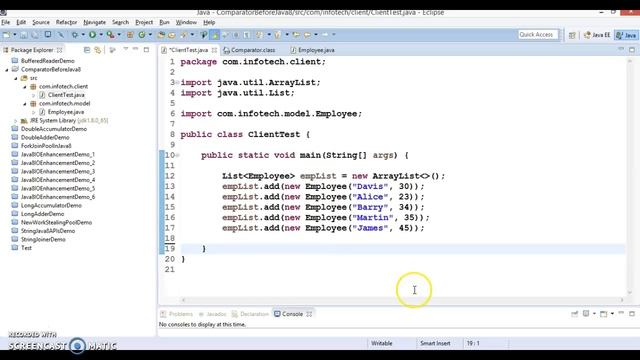
Task: Maximize the Package Explorer view
Action: 147,49
